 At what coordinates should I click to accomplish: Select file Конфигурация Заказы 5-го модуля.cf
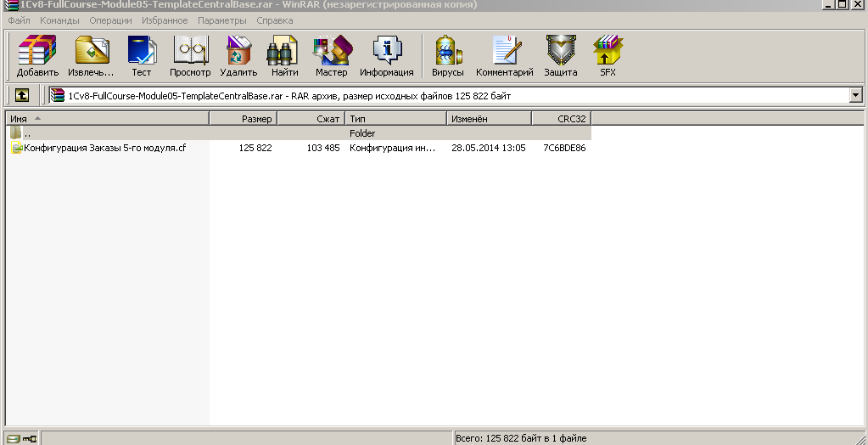[104, 148]
